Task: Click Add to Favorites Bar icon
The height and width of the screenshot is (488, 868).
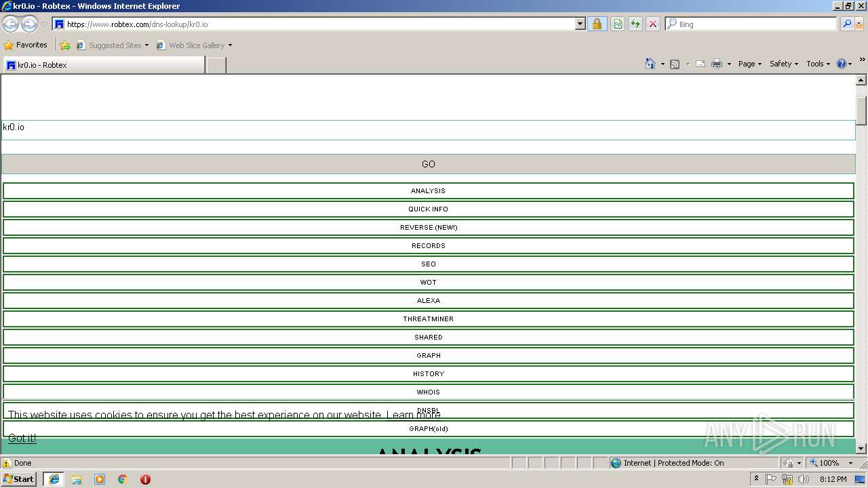Action: click(65, 45)
